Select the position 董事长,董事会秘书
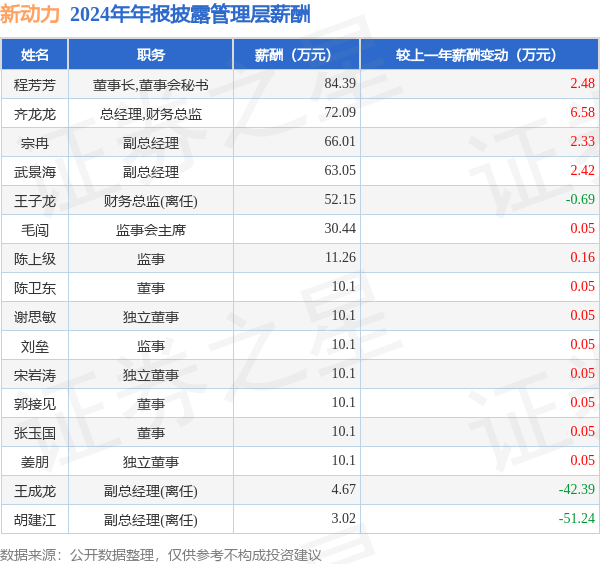Screen dimensions: 600x564 pos(151,85)
